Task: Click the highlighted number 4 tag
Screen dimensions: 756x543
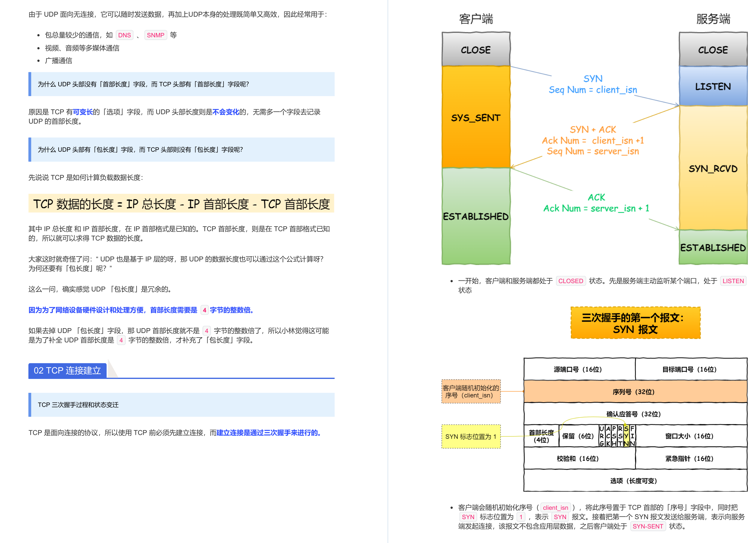Action: tap(204, 310)
